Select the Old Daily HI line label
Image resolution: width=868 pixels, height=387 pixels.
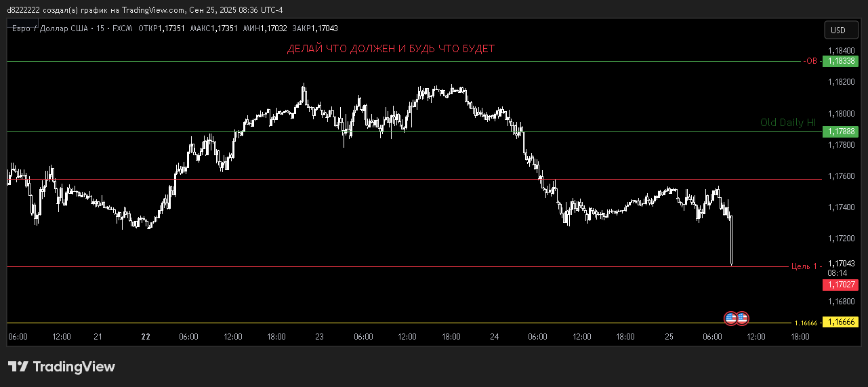point(788,123)
